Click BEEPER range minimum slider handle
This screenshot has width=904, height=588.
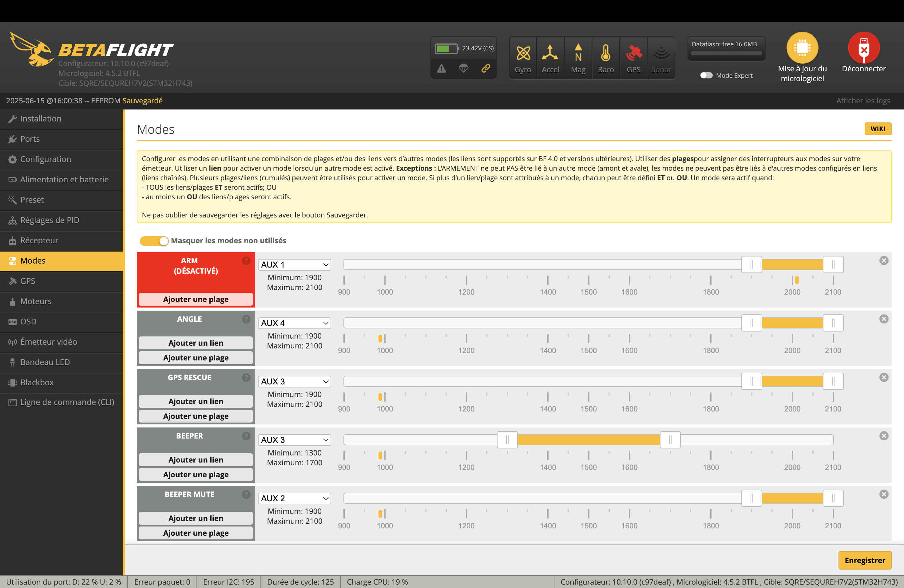507,440
